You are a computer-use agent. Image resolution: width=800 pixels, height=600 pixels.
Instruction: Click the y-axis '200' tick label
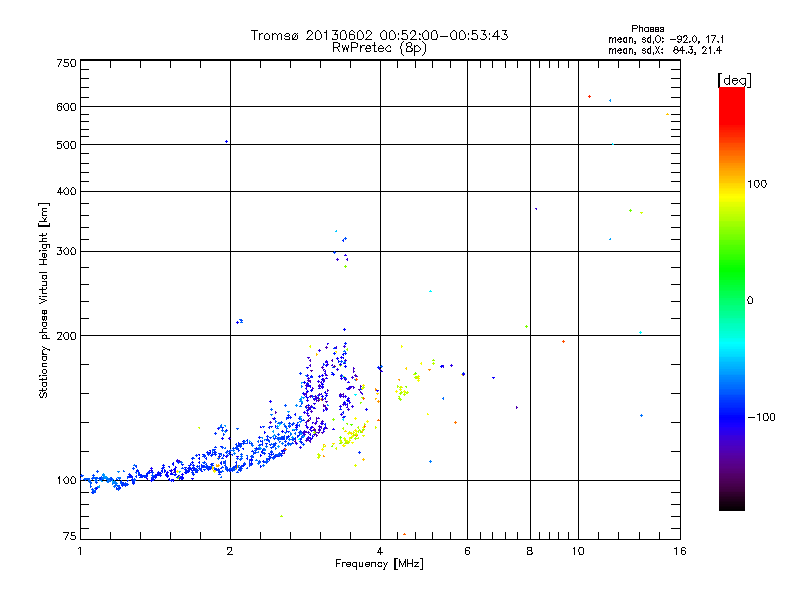tap(66, 336)
